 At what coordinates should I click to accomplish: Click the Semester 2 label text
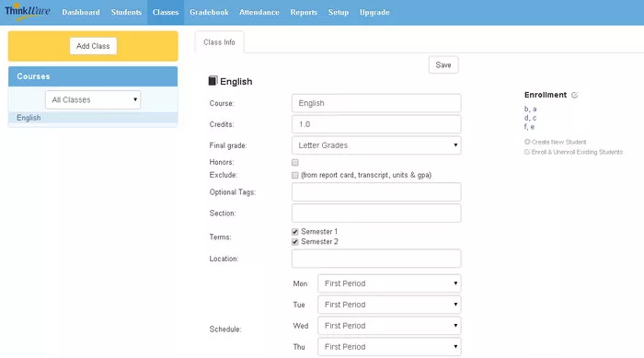319,242
